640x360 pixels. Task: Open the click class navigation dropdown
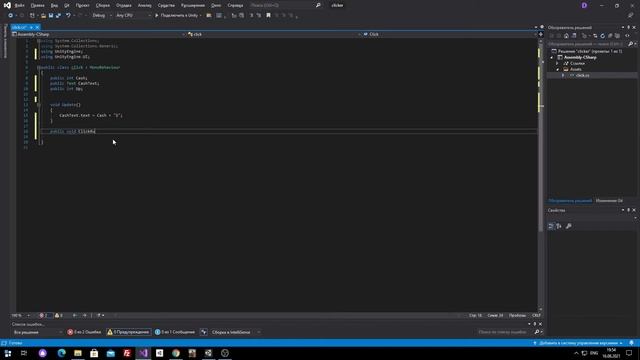pos(273,34)
